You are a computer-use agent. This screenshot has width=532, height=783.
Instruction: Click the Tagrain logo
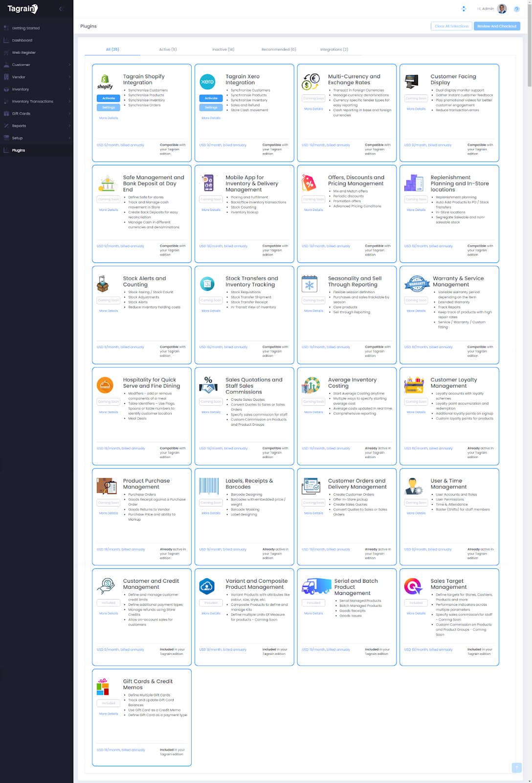[x=22, y=9]
